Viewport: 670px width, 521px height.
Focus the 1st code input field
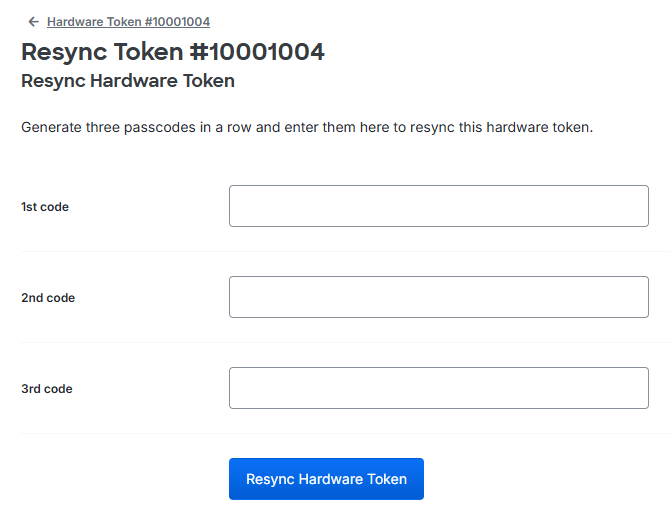click(439, 206)
